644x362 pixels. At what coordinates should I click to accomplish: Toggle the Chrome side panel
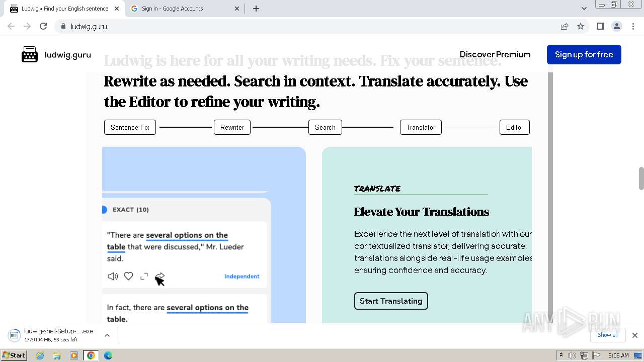pyautogui.click(x=600, y=26)
